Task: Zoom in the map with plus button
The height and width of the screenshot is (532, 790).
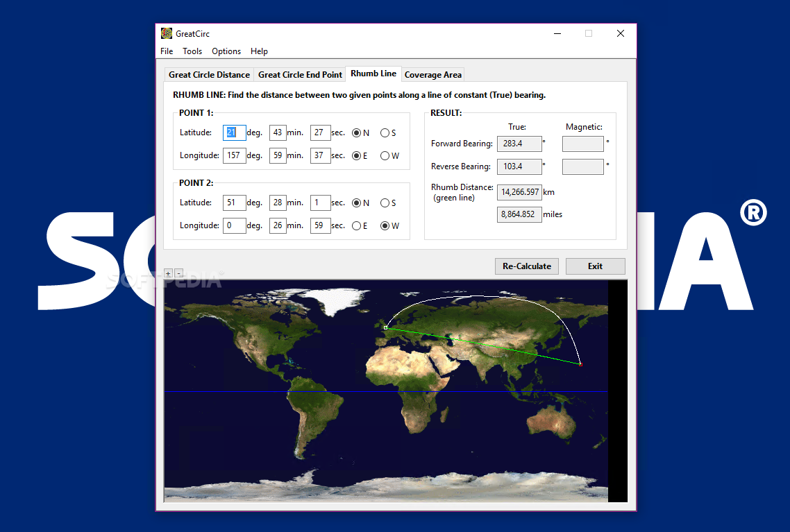Action: click(168, 273)
